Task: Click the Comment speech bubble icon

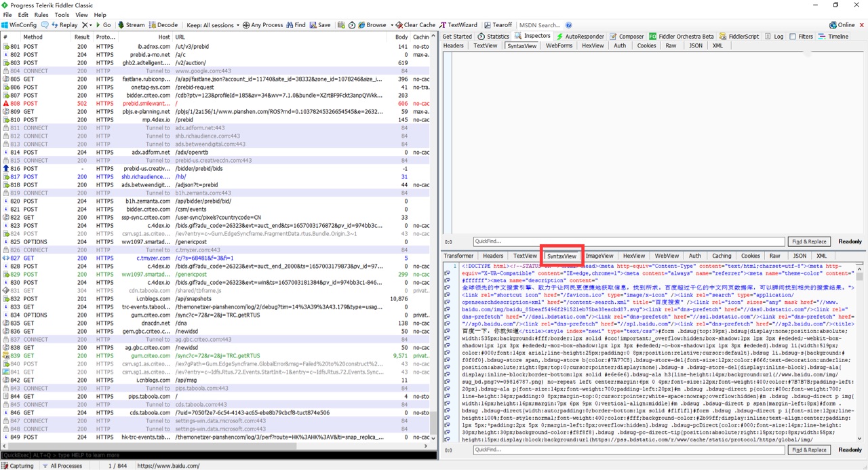Action: (45, 25)
